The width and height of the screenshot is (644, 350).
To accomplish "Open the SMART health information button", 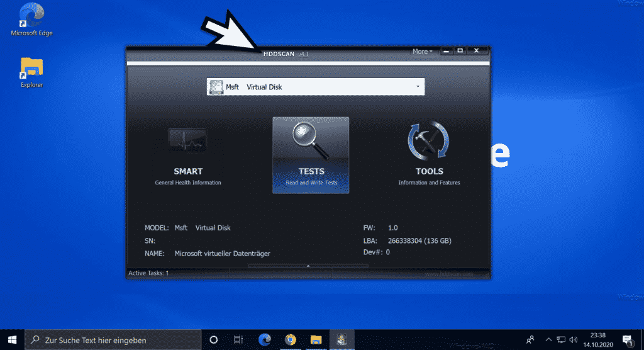I will pyautogui.click(x=188, y=155).
